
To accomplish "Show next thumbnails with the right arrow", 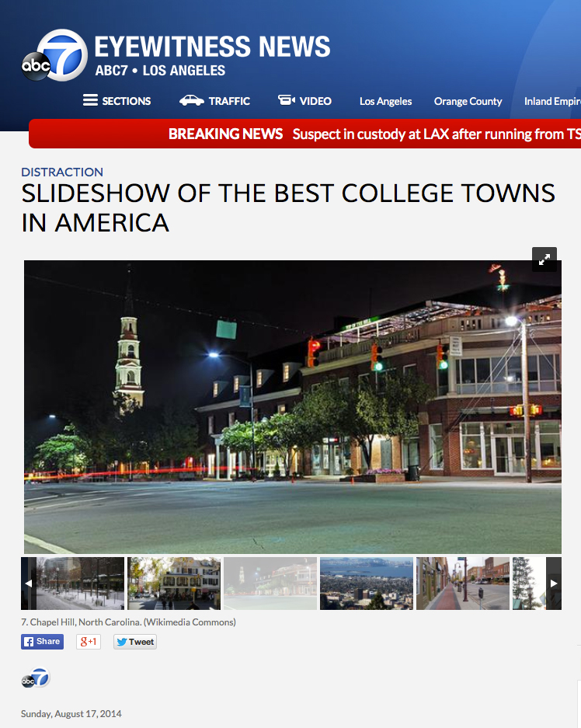I will click(554, 583).
